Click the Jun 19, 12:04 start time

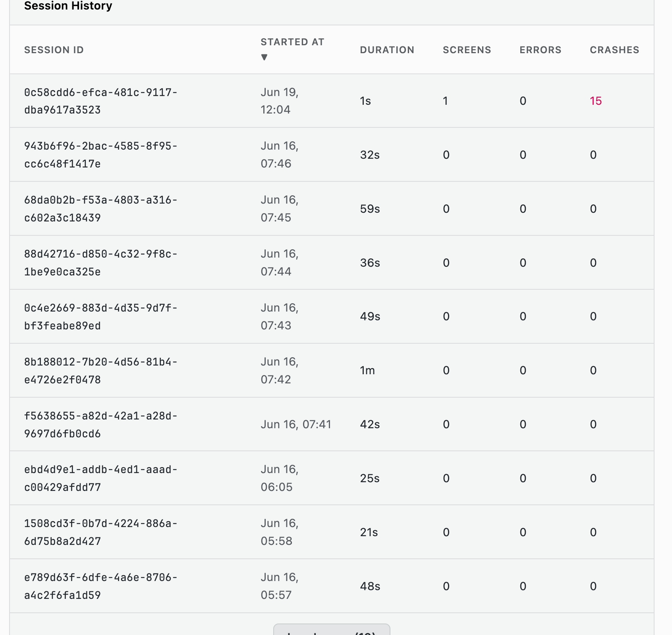[280, 101]
